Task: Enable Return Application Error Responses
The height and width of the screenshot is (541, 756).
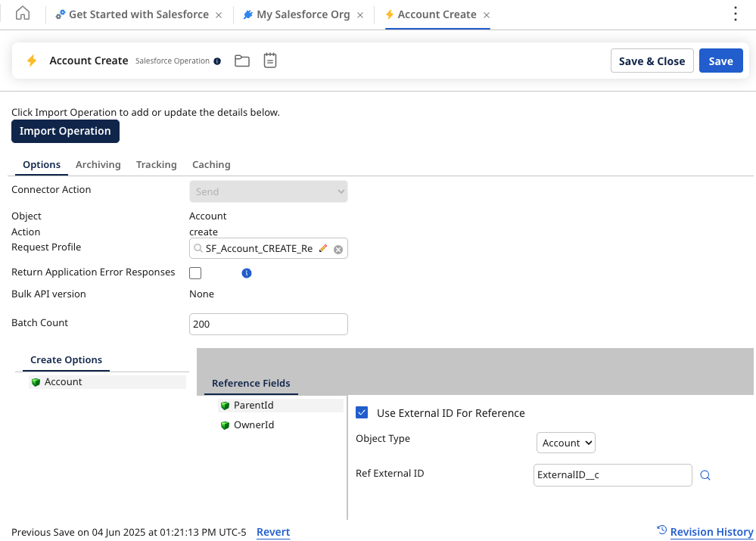Action: (x=194, y=272)
